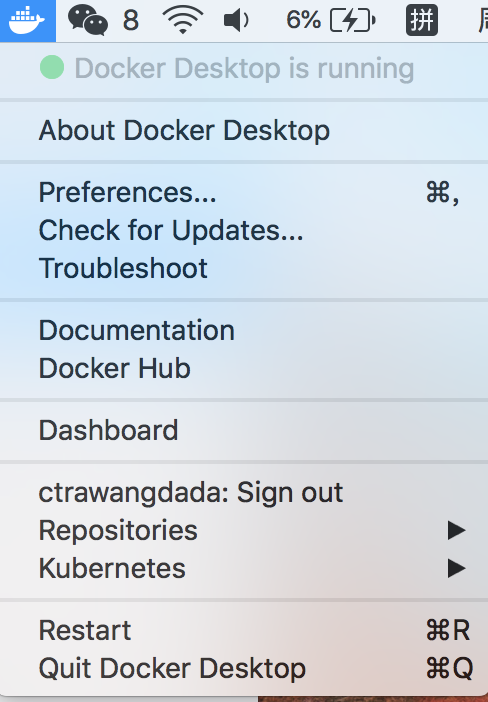Expand the Repositories submenu arrow
Screen dimensions: 488x702
tap(457, 531)
